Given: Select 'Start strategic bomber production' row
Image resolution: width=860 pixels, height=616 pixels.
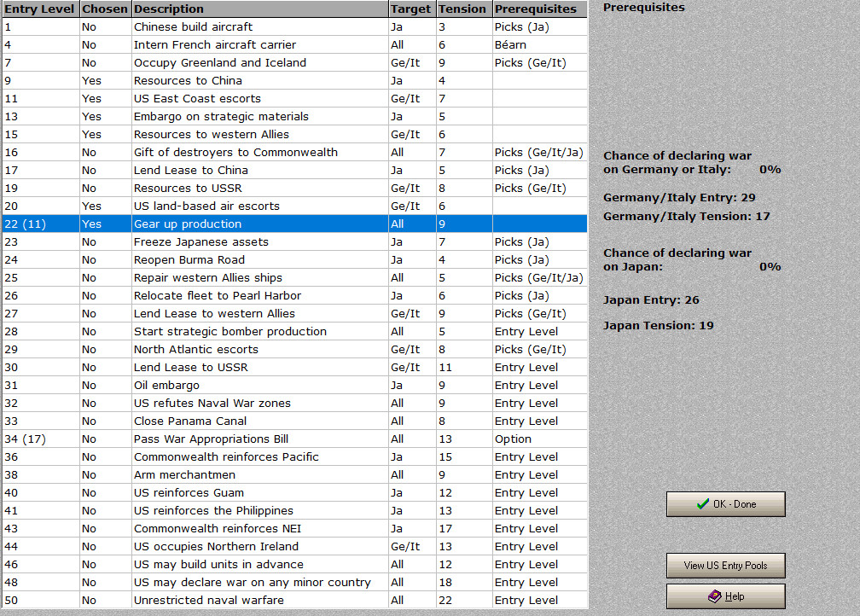Looking at the screenshot, I should click(x=294, y=332).
